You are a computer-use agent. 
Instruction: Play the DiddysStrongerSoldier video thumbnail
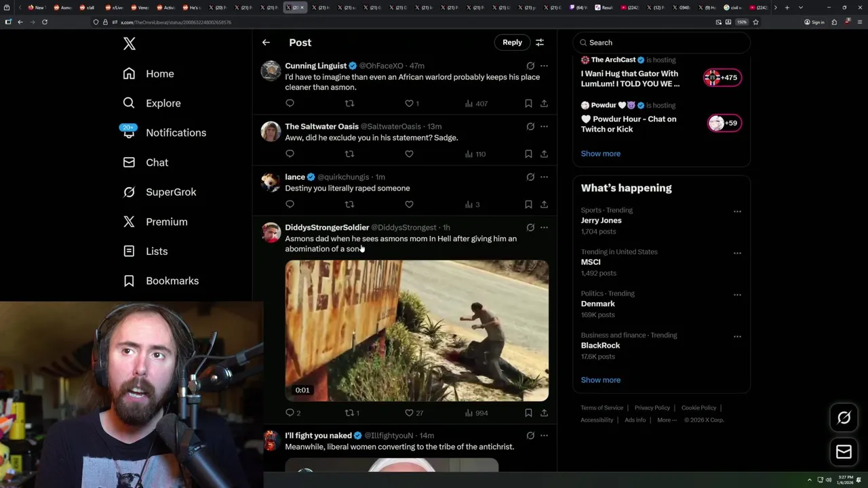416,331
